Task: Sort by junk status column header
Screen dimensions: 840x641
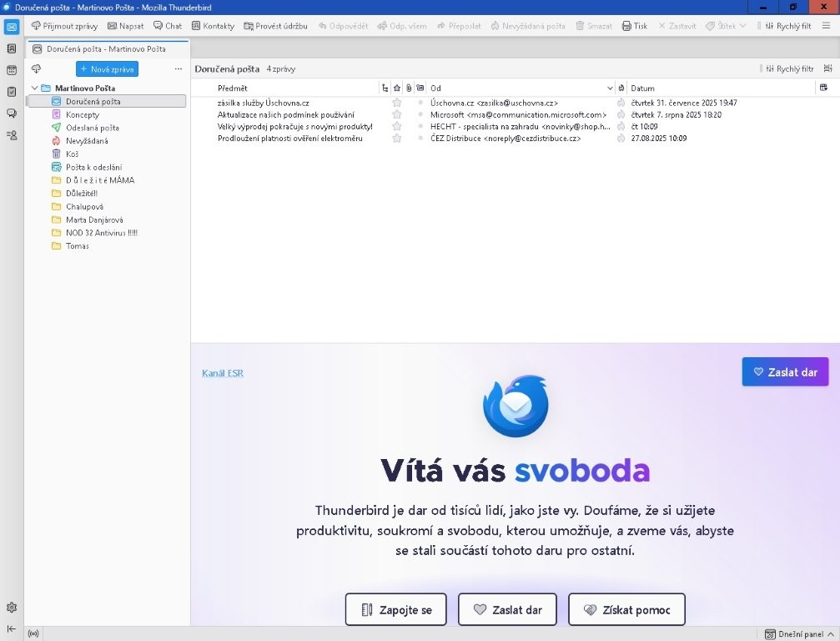Action: tap(621, 88)
